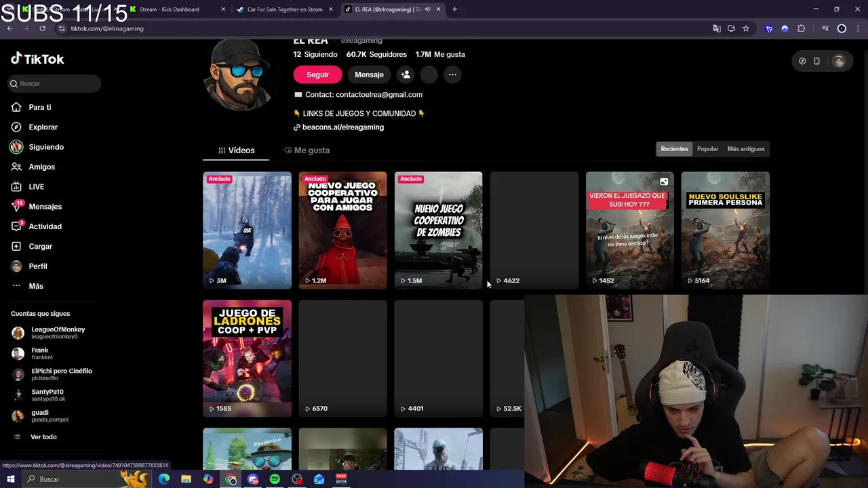Click the 60.7K Seguidores count
868x488 pixels.
pyautogui.click(x=376, y=54)
